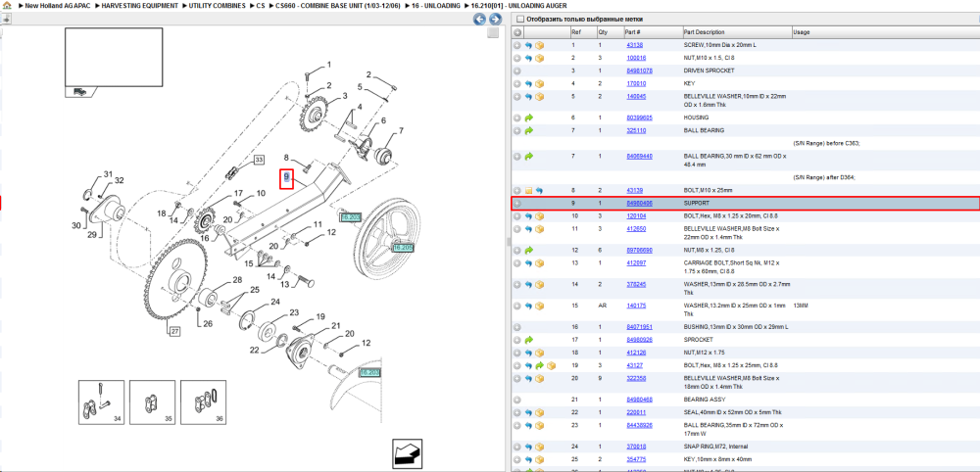
Task: Click the large arrow icon below the diagram
Action: click(408, 452)
